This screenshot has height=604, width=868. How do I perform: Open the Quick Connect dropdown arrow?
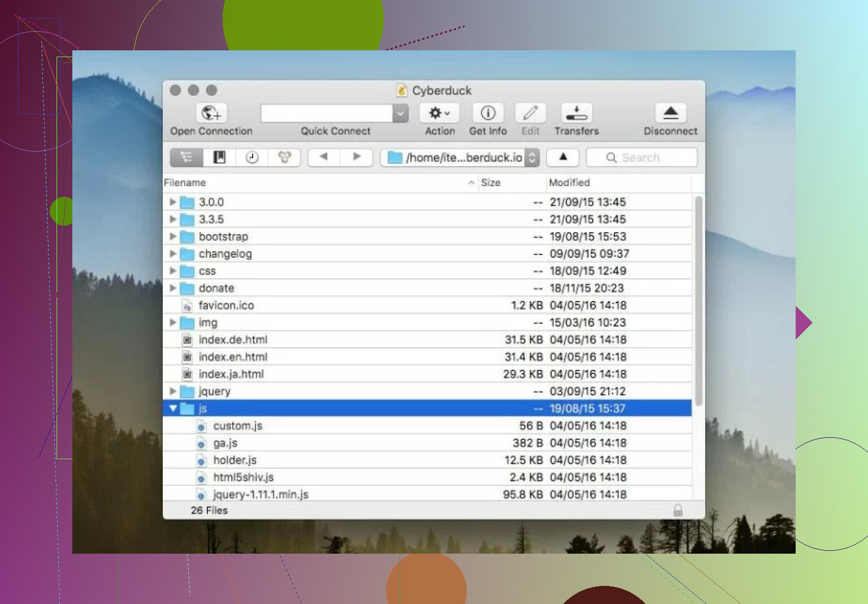(x=400, y=113)
